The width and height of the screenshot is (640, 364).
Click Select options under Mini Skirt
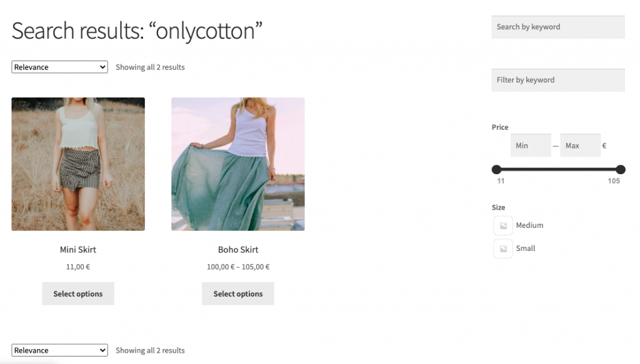point(78,293)
